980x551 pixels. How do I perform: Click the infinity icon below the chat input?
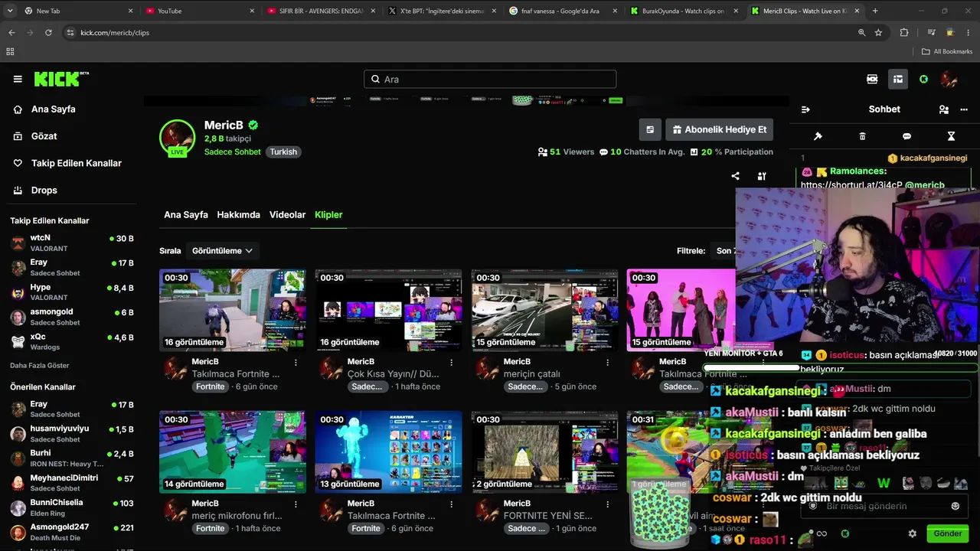(x=822, y=533)
